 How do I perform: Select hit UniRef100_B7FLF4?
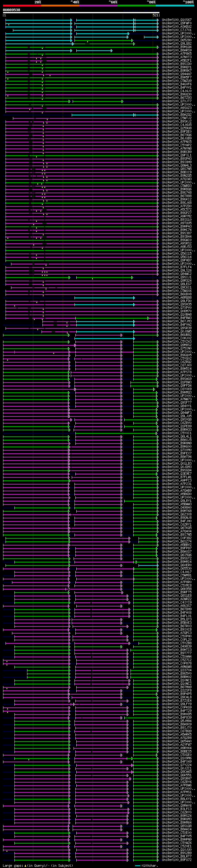177,267
